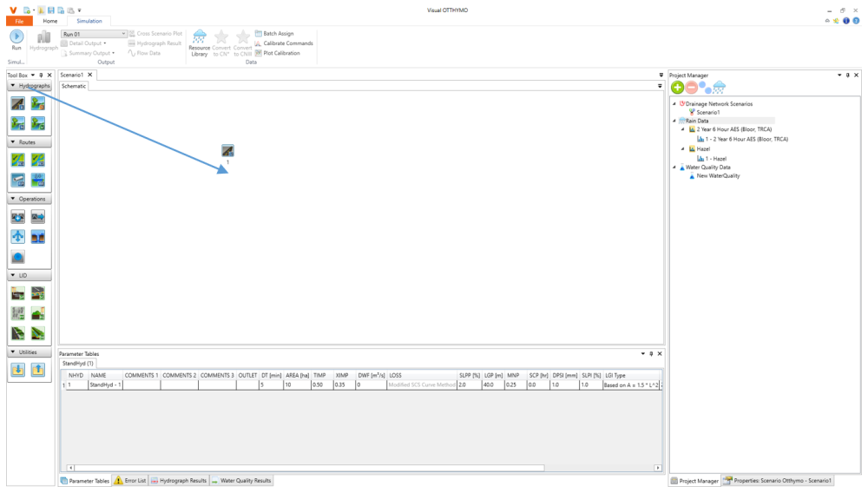
Task: Click the Parameter Tables horizontal scrollbar thumb
Action: (310, 468)
